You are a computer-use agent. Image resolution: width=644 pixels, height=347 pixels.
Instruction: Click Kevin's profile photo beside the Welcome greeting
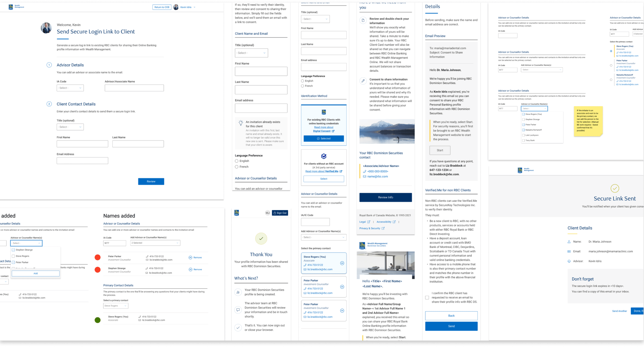pyautogui.click(x=46, y=28)
